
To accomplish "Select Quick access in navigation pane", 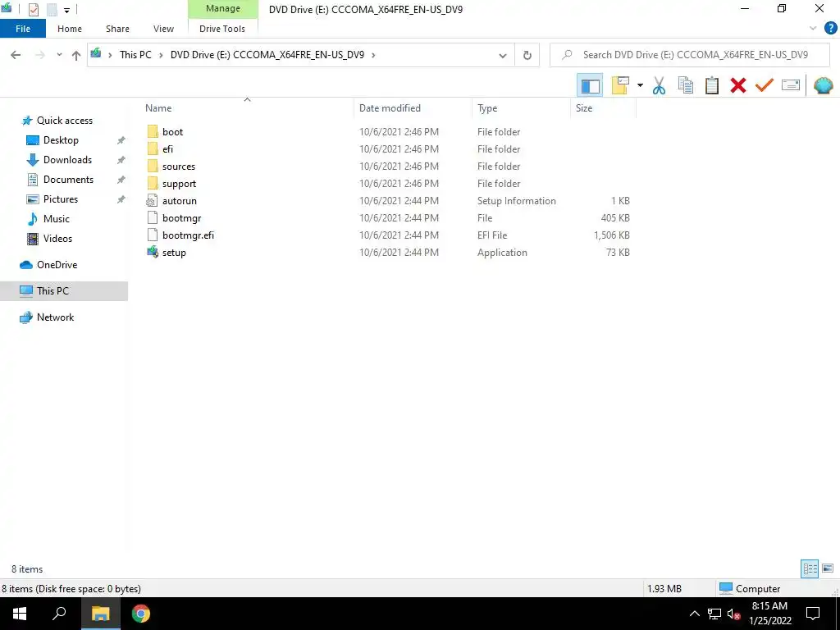I will pos(64,121).
